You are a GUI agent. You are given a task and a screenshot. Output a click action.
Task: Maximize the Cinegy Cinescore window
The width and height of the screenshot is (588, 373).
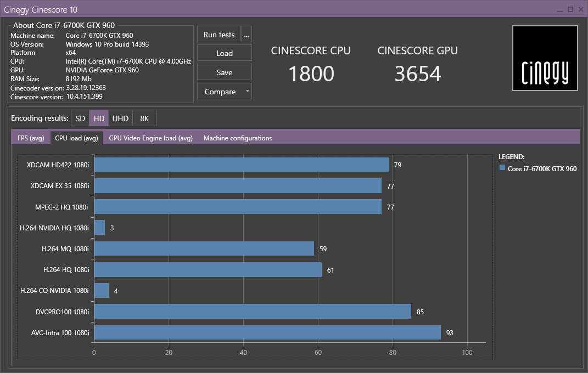570,9
